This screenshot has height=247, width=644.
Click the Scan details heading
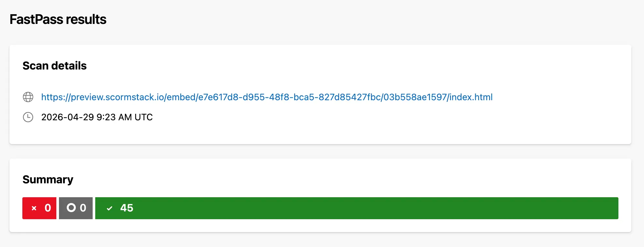click(x=54, y=66)
